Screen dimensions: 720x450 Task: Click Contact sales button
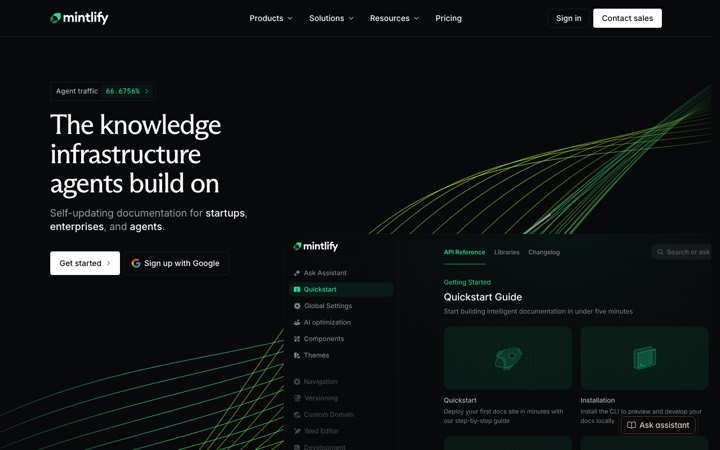627,18
